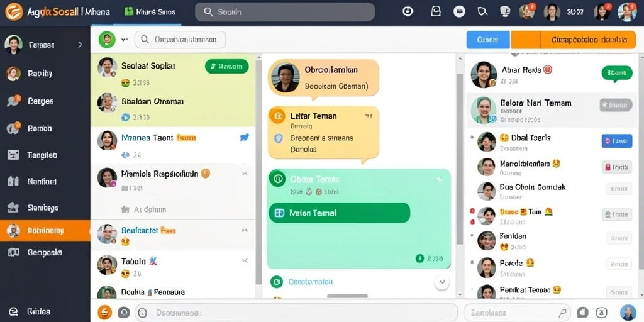
Task: Click the camera icon beside message field
Action: click(x=124, y=313)
